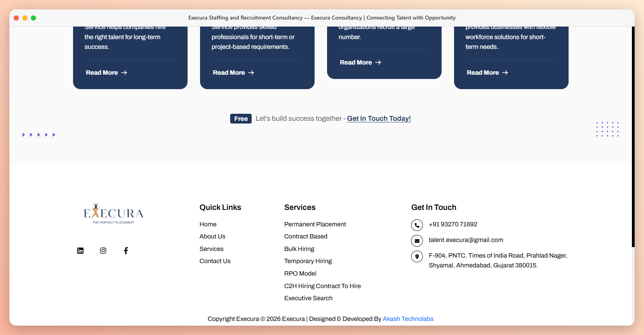
Task: Open the Bulk Hiring service link
Action: coord(299,249)
